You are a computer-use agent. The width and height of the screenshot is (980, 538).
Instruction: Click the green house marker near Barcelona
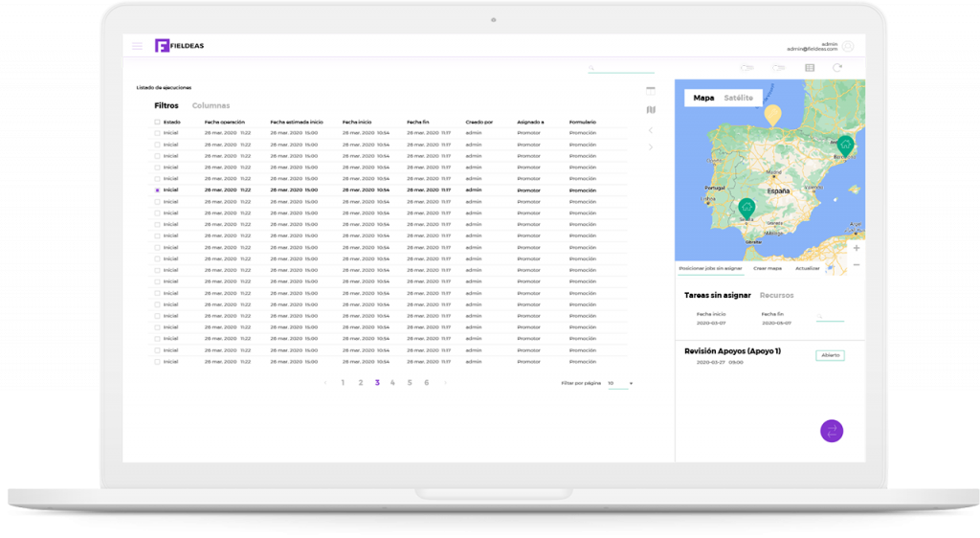coord(845,145)
